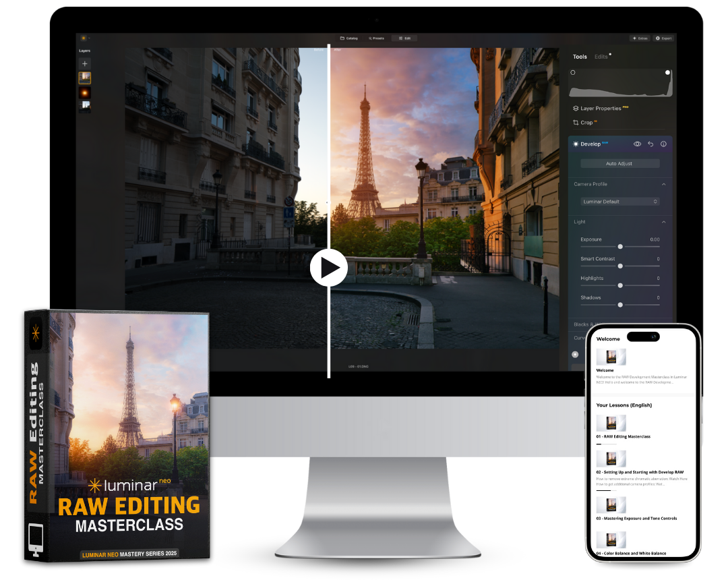Viewport: 728px width, 584px height.
Task: Toggle Develop tool visibility with the eye icon
Action: (x=638, y=144)
